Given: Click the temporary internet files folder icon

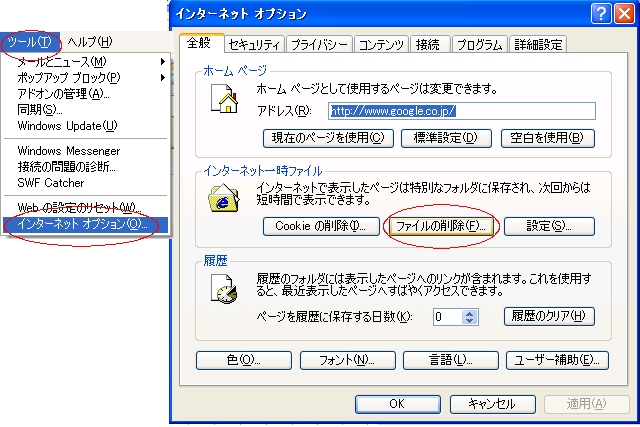Looking at the screenshot, I should [x=223, y=198].
